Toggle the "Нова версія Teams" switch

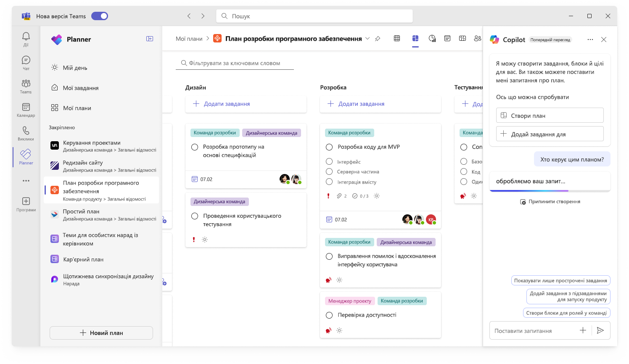pyautogui.click(x=100, y=16)
